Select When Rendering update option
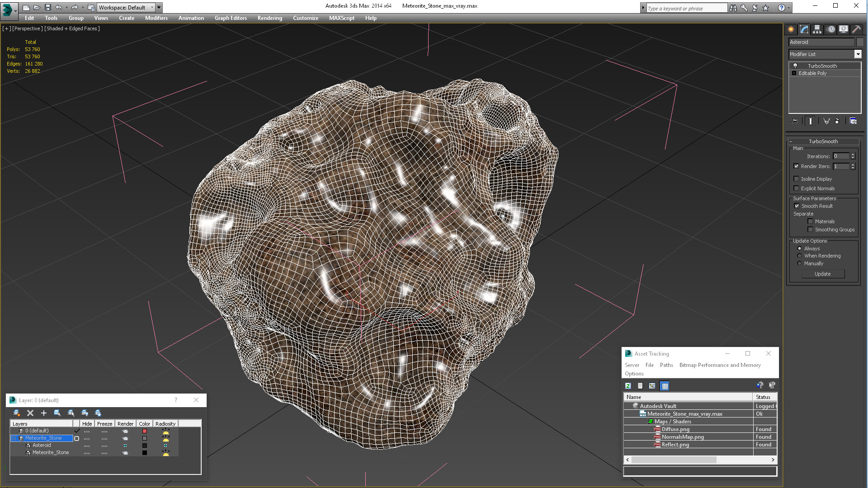Image resolution: width=868 pixels, height=488 pixels. pyautogui.click(x=799, y=256)
